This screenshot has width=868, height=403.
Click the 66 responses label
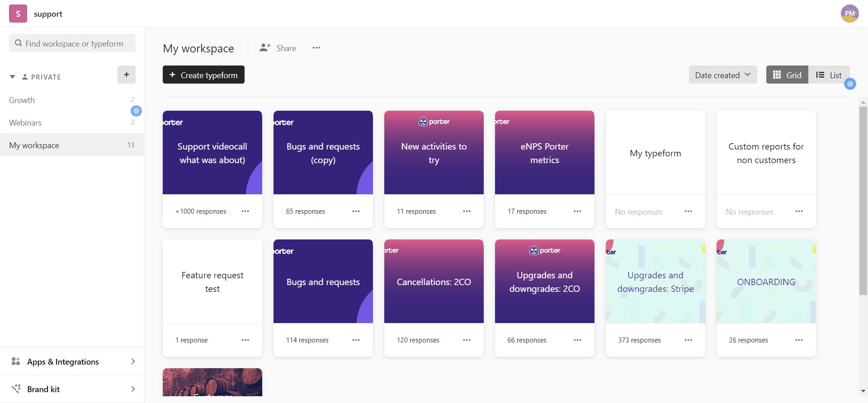tap(527, 340)
